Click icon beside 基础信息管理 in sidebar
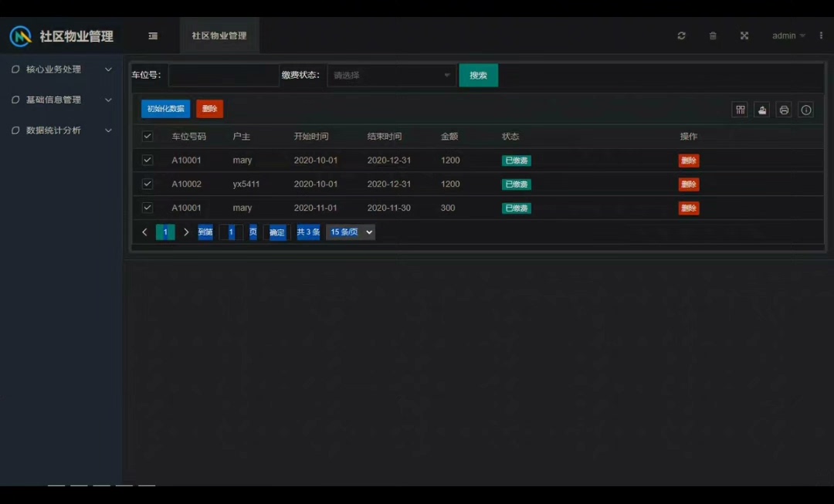The height and width of the screenshot is (504, 834). pos(15,100)
